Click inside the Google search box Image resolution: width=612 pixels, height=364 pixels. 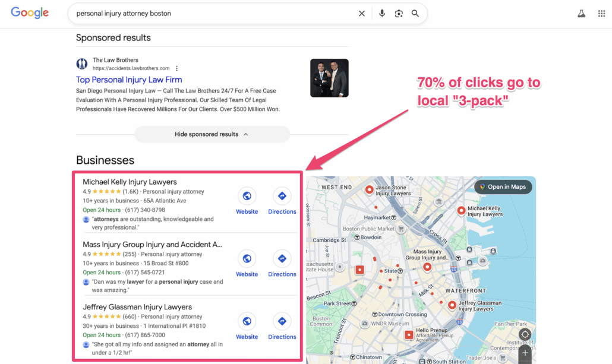[x=208, y=14]
